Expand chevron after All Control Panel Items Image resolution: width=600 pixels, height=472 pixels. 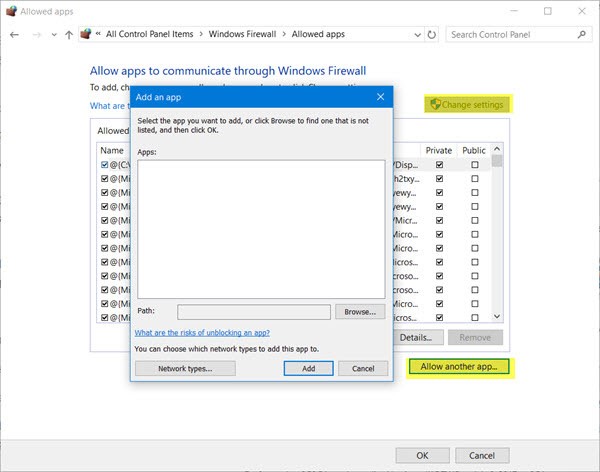201,34
